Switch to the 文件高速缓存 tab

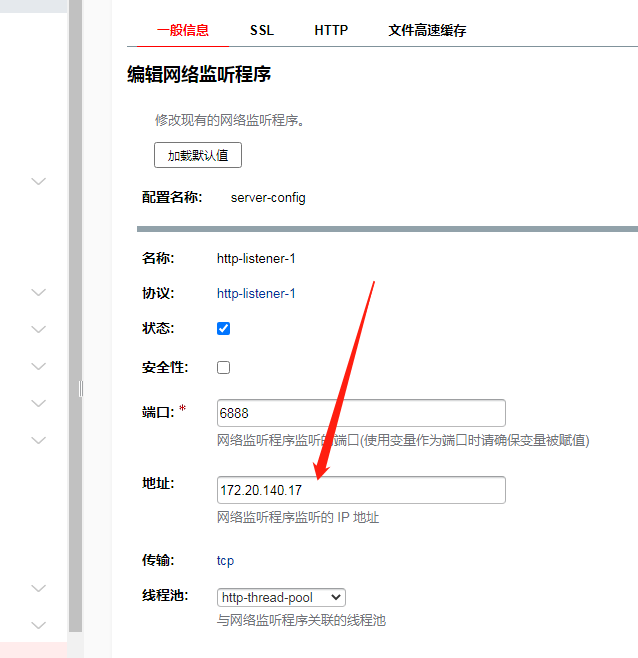pos(427,30)
